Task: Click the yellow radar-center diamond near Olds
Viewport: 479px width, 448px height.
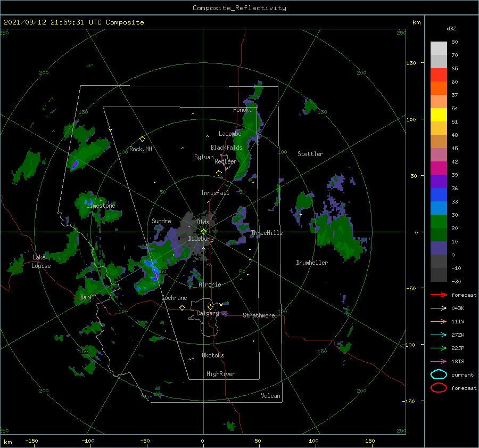Action: (203, 232)
